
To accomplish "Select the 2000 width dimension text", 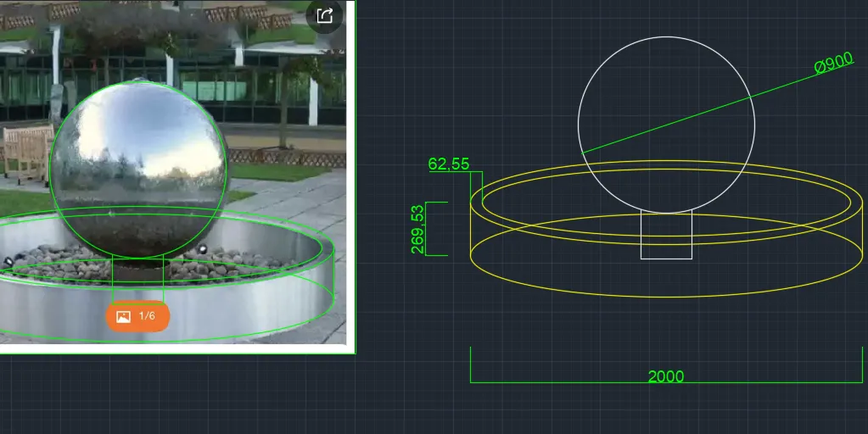I will coord(665,376).
